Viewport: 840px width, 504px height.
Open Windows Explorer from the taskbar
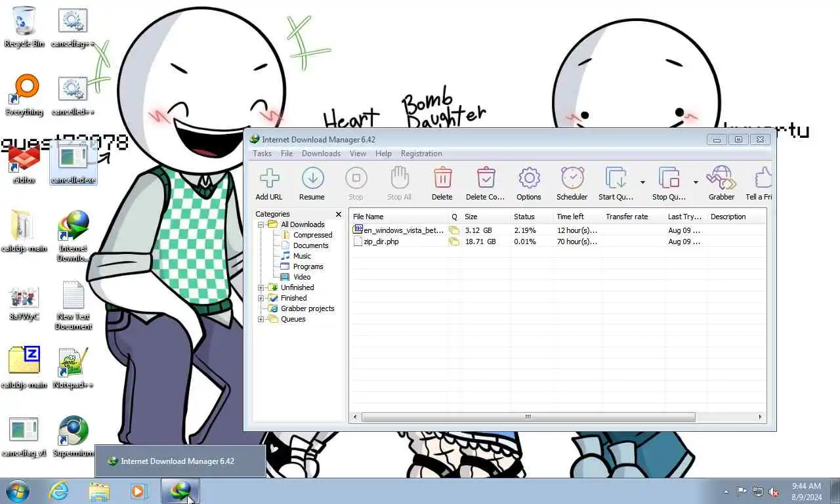[x=99, y=491]
